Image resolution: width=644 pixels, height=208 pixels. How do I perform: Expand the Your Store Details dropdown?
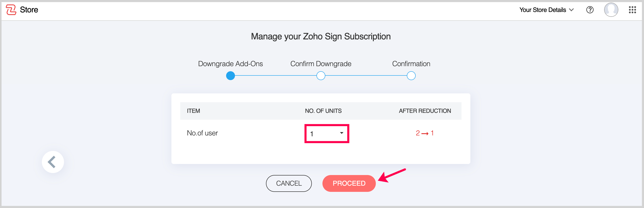click(x=543, y=10)
